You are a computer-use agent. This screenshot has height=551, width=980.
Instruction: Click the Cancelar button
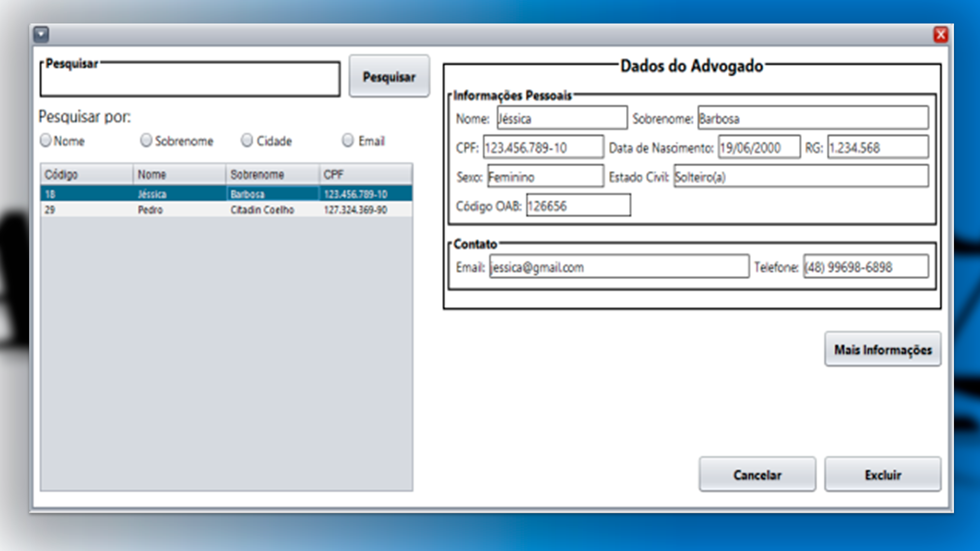[x=757, y=474]
